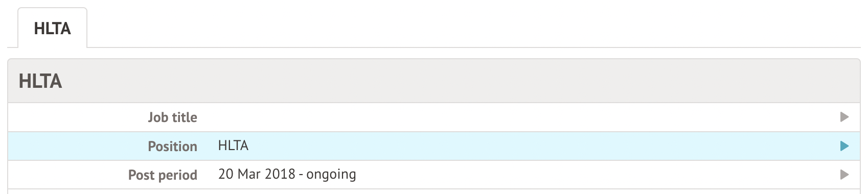
Task: Open the grey arrow on Post period row
Action: click(x=844, y=175)
